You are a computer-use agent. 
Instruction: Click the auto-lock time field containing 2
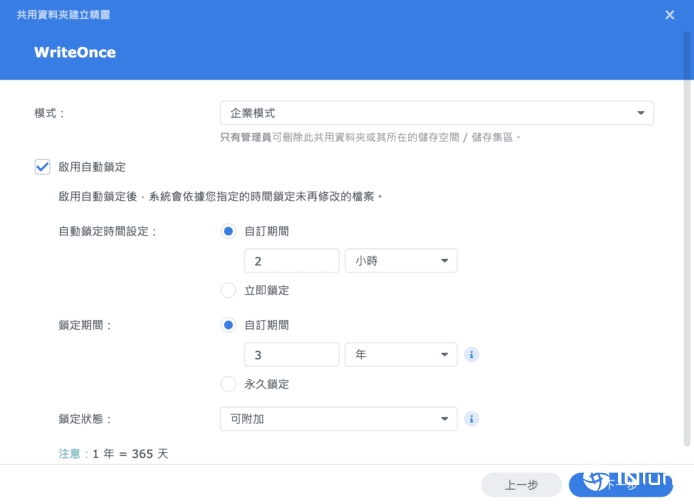(x=292, y=261)
